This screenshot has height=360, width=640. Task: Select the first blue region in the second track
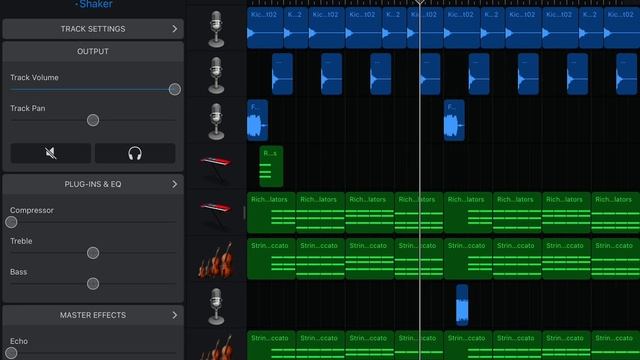(282, 74)
